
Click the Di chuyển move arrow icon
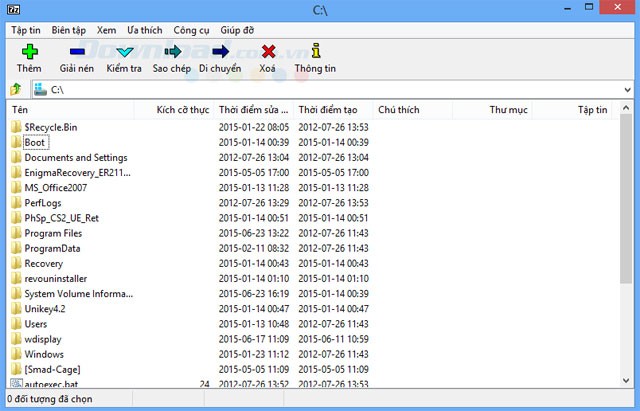[220, 51]
